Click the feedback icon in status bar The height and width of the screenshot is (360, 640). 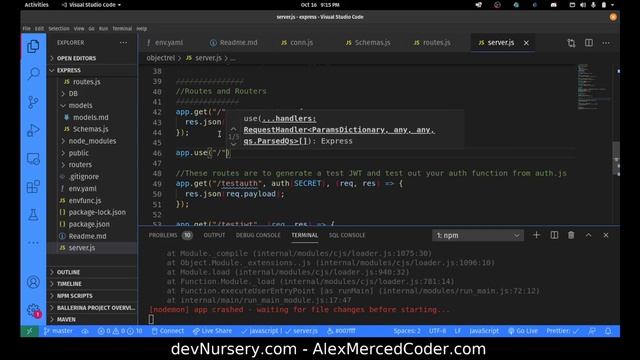(x=592, y=331)
